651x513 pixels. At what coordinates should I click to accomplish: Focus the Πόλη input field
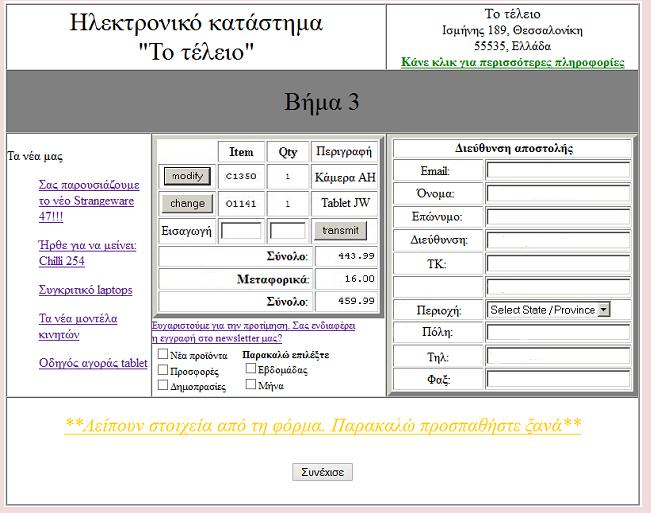pos(558,332)
